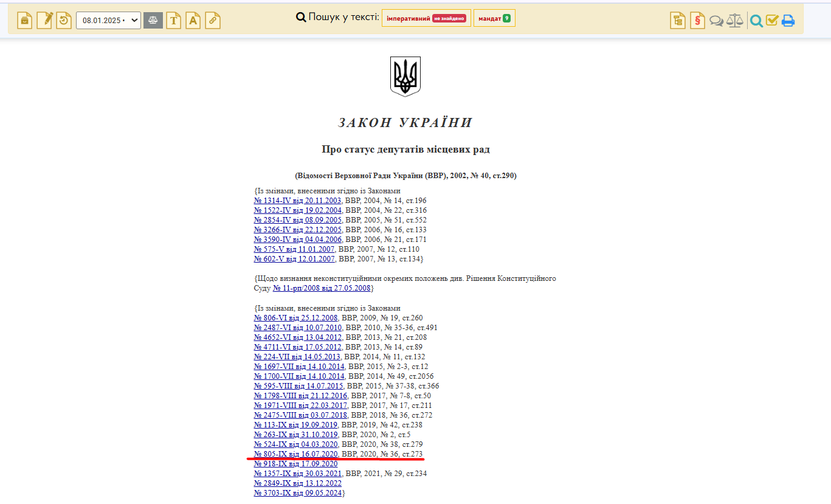Image resolution: width=831 pixels, height=504 pixels.
Task: Click the document edit pencil icon
Action: coord(44,20)
